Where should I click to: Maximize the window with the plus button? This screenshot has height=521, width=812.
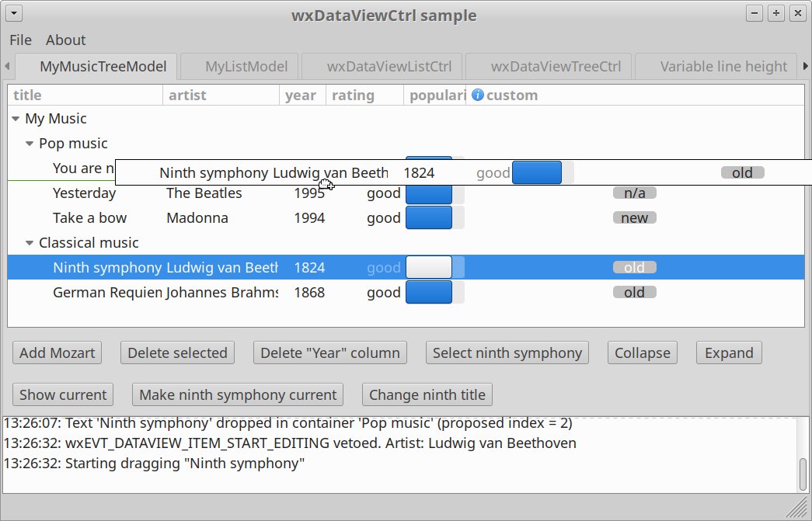tap(775, 13)
